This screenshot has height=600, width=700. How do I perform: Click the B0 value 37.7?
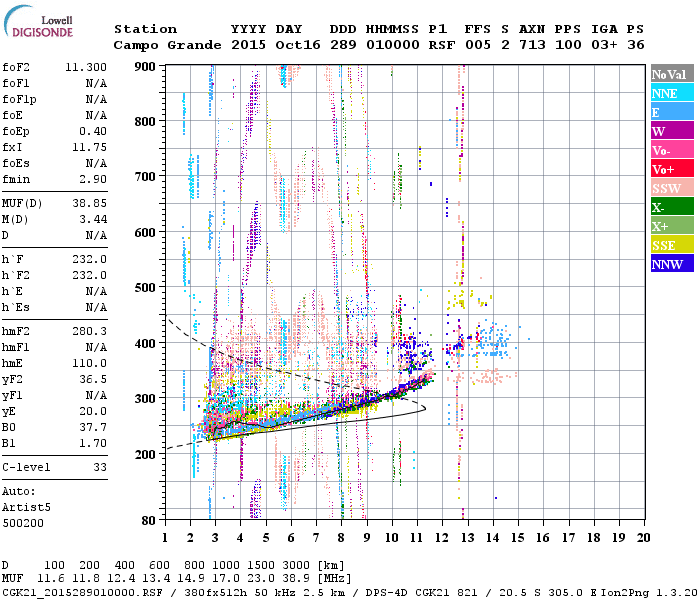pos(93,427)
